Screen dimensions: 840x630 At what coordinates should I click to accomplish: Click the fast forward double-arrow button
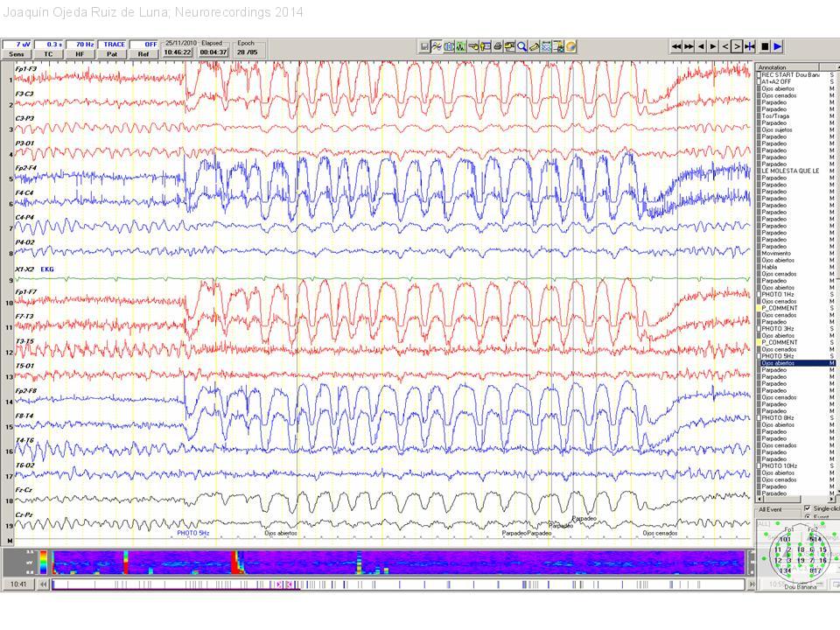pyautogui.click(x=689, y=46)
